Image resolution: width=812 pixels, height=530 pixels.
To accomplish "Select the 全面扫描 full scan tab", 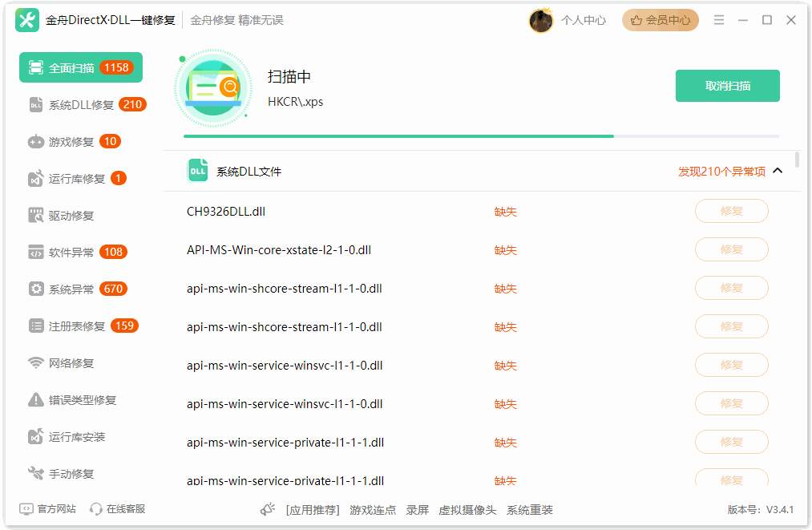I will (81, 67).
